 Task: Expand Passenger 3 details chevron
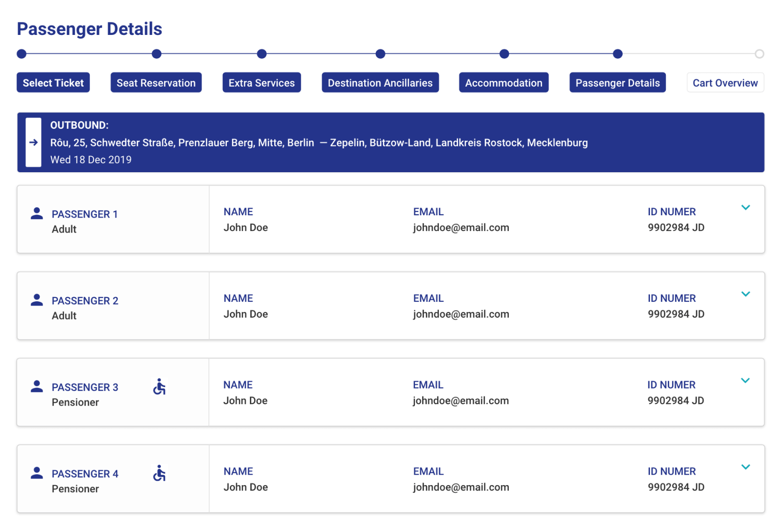745,381
